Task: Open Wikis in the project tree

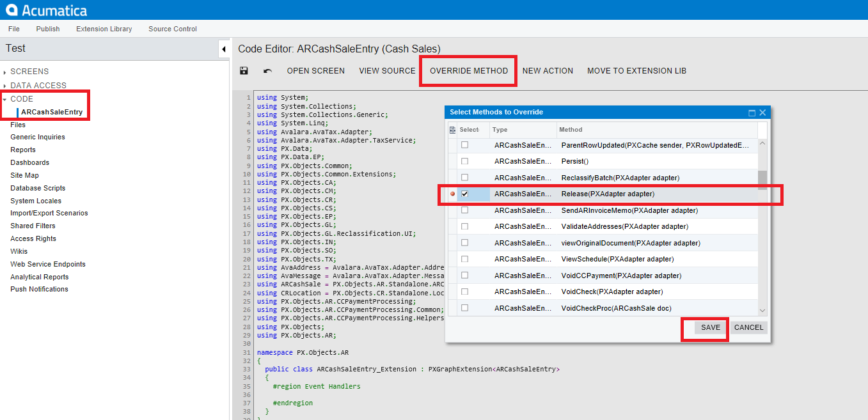Action: (x=19, y=251)
